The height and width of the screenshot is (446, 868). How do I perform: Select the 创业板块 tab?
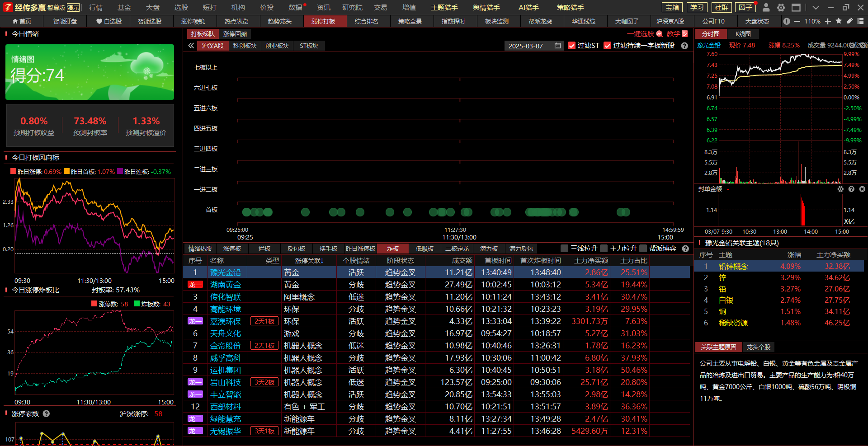pos(277,46)
